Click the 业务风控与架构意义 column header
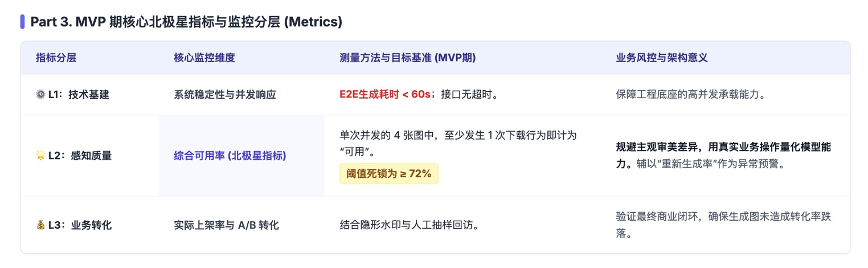 [x=662, y=58]
